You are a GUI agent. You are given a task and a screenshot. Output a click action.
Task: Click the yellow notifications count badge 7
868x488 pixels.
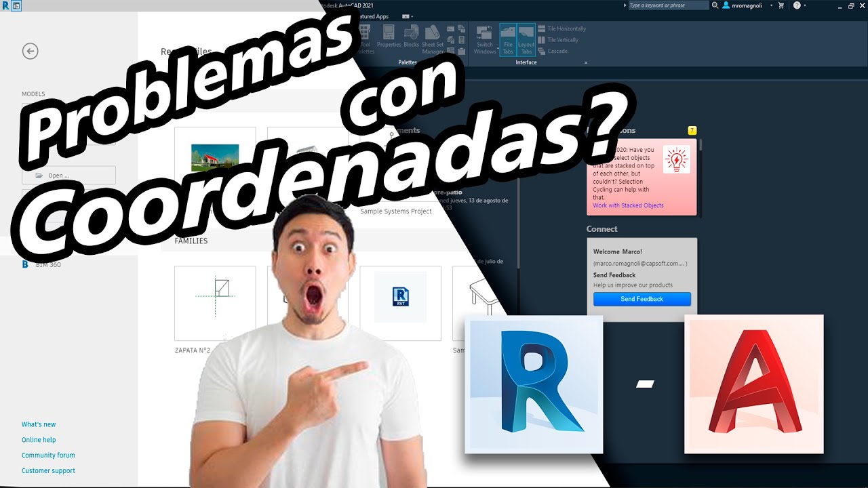coord(692,130)
